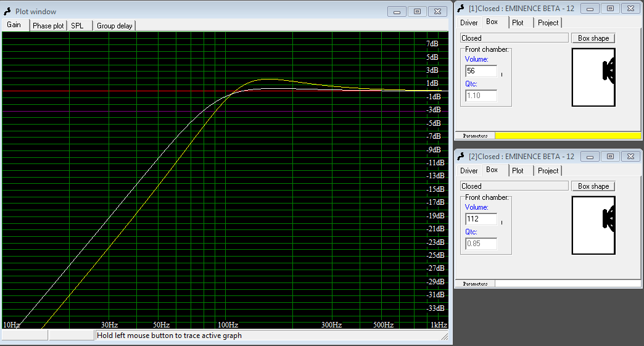Maximize the project [2] window
Image resolution: width=644 pixels, height=346 pixels.
[610, 157]
